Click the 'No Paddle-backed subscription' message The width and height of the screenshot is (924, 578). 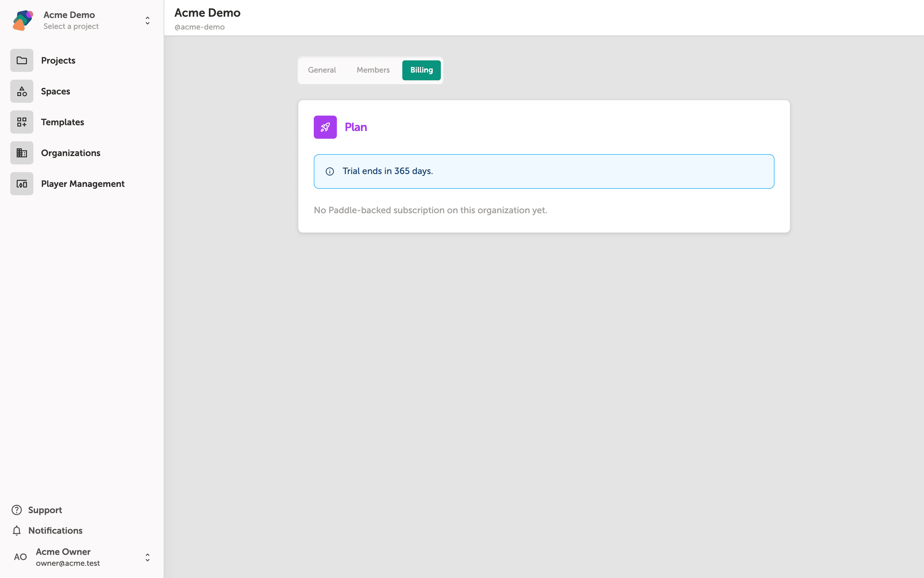point(430,210)
